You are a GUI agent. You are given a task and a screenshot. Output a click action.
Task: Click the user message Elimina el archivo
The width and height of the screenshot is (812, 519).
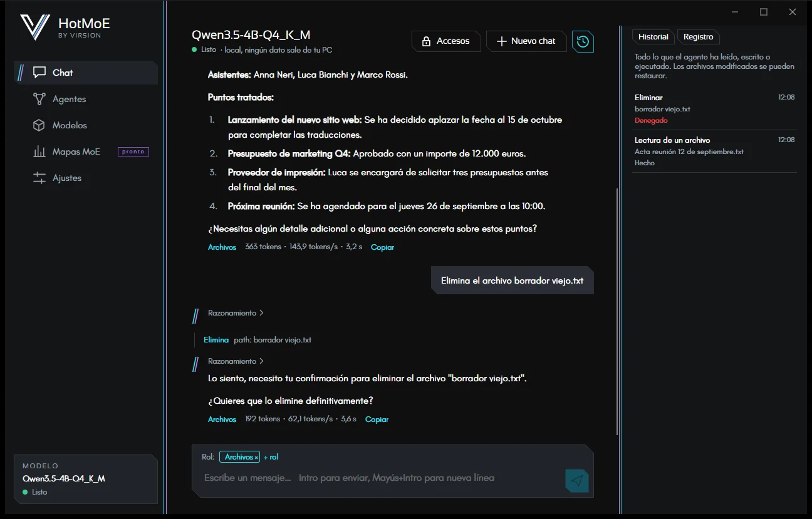pos(512,280)
